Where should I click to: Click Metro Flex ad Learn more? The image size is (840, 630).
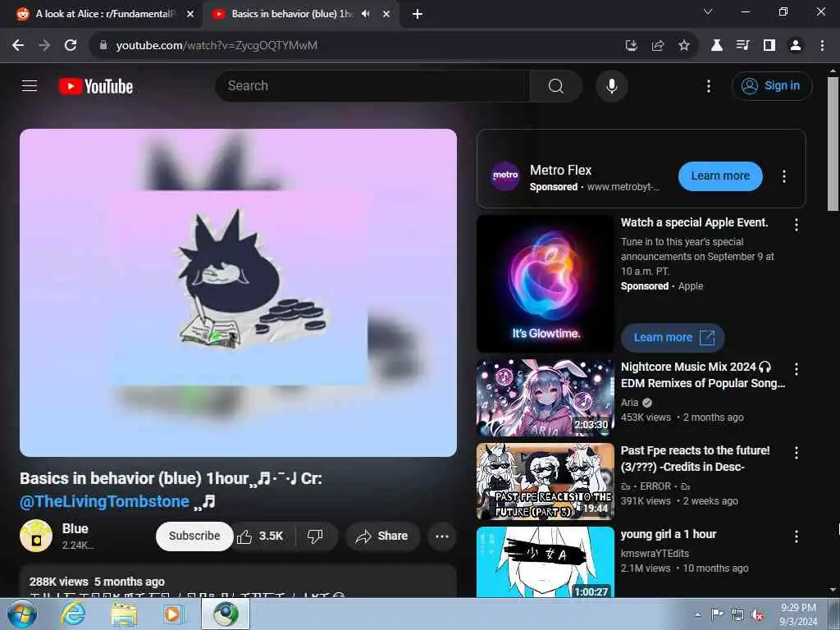coord(720,176)
